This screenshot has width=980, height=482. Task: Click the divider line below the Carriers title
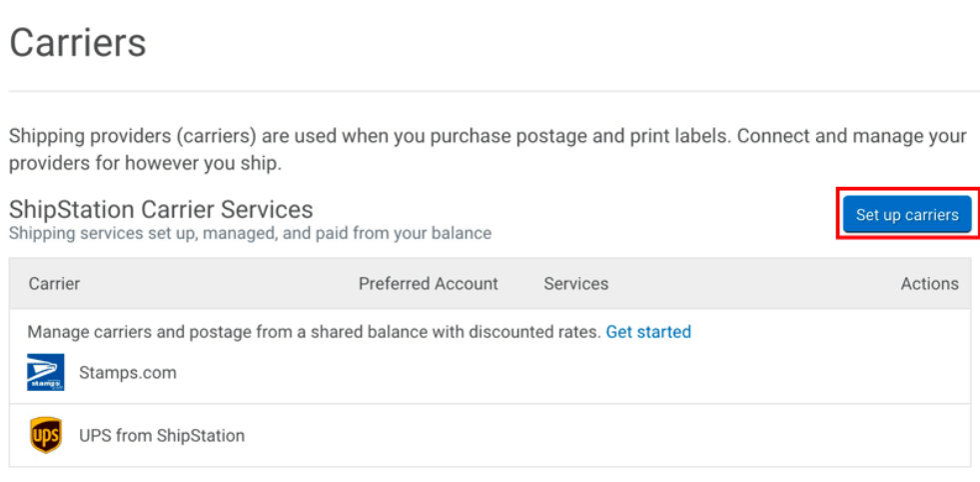[x=490, y=91]
